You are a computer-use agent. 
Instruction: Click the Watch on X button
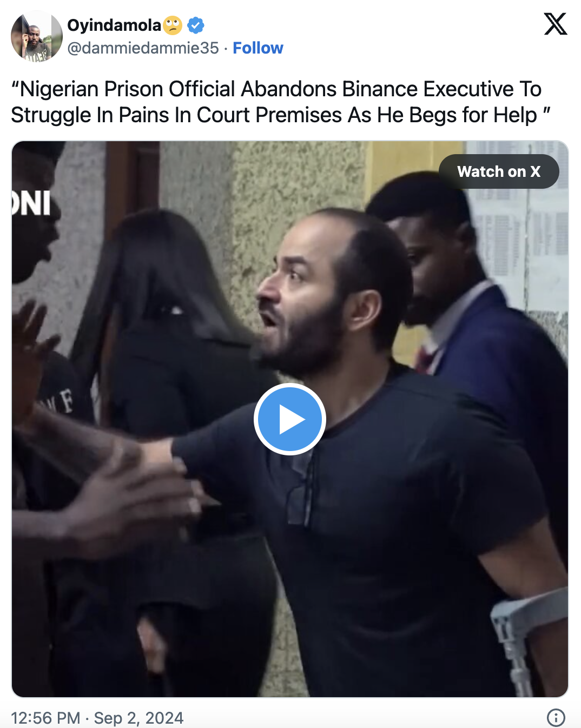[x=499, y=171]
